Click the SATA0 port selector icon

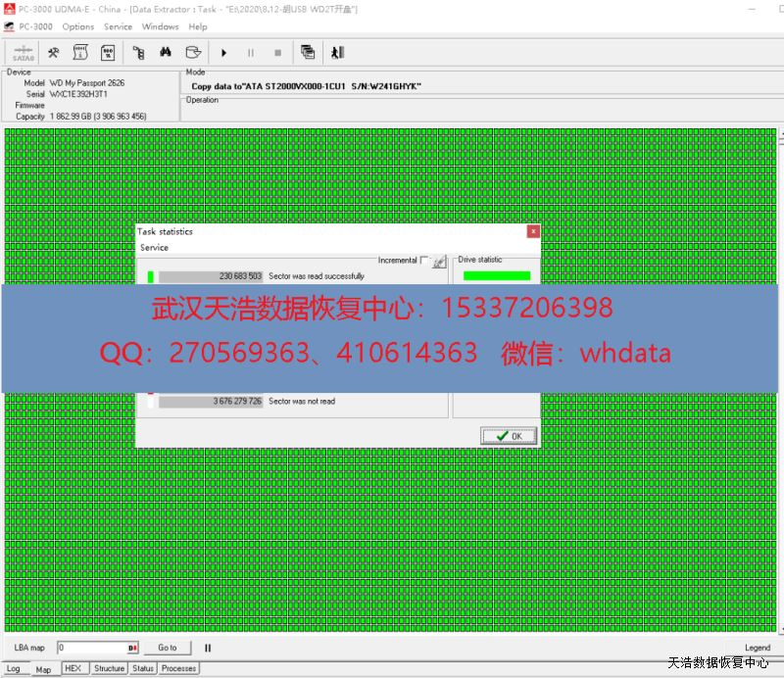tap(23, 53)
